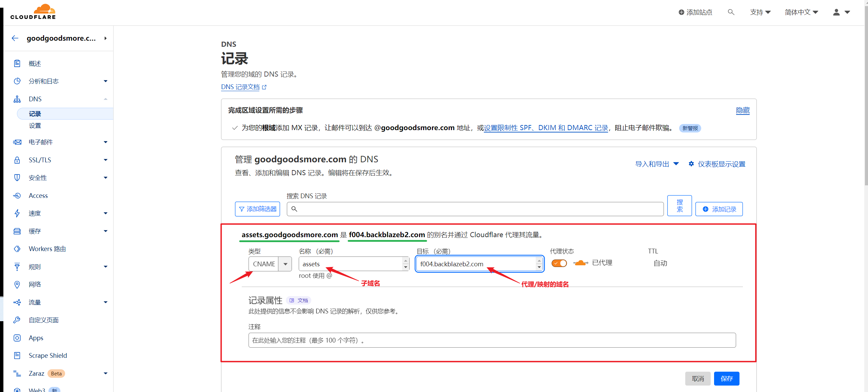Image resolution: width=868 pixels, height=392 pixels.
Task: Click the plus icon beside 添加站点
Action: coord(681,12)
